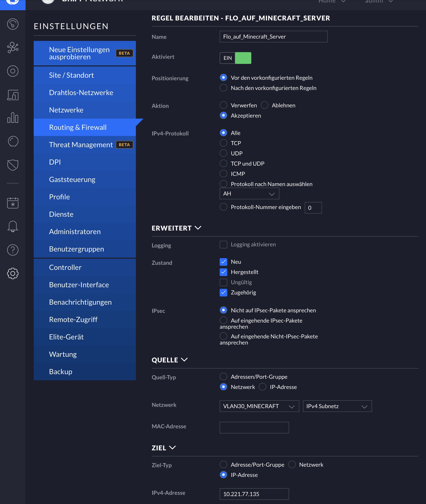Select the 'TCP und UDP' protocol
This screenshot has width=426, height=504.
point(223,163)
